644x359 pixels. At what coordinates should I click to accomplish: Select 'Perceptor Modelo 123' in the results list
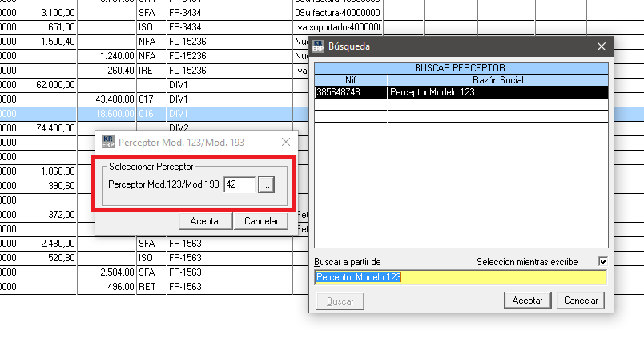(x=497, y=92)
